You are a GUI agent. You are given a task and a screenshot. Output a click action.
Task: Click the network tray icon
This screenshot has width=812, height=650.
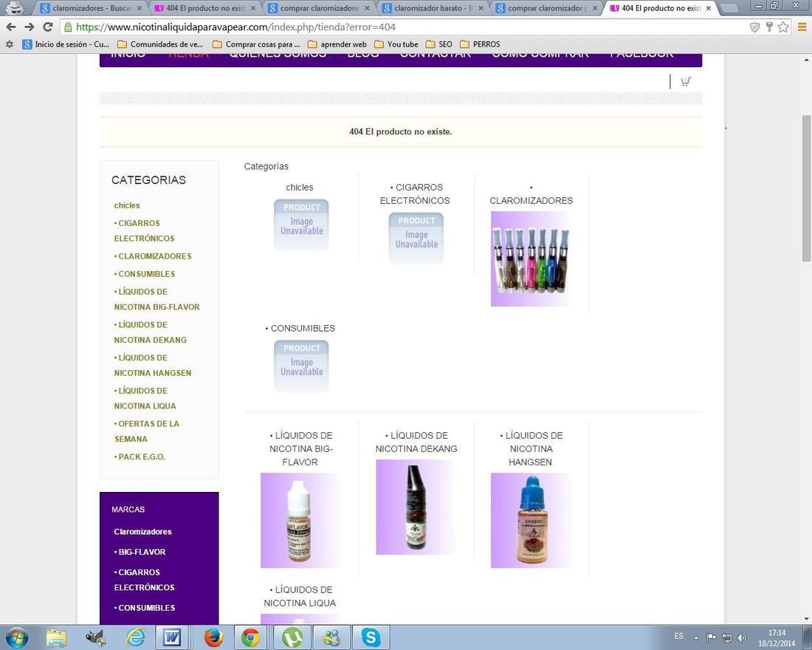(727, 637)
